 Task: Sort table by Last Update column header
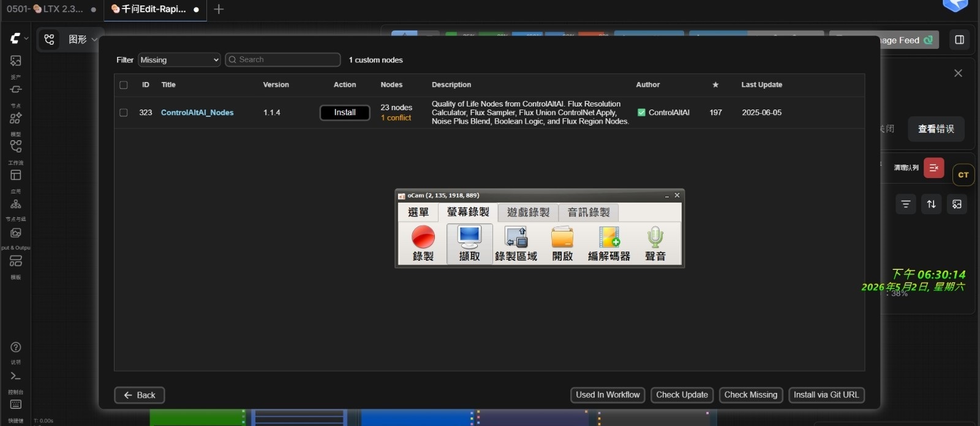(x=762, y=85)
